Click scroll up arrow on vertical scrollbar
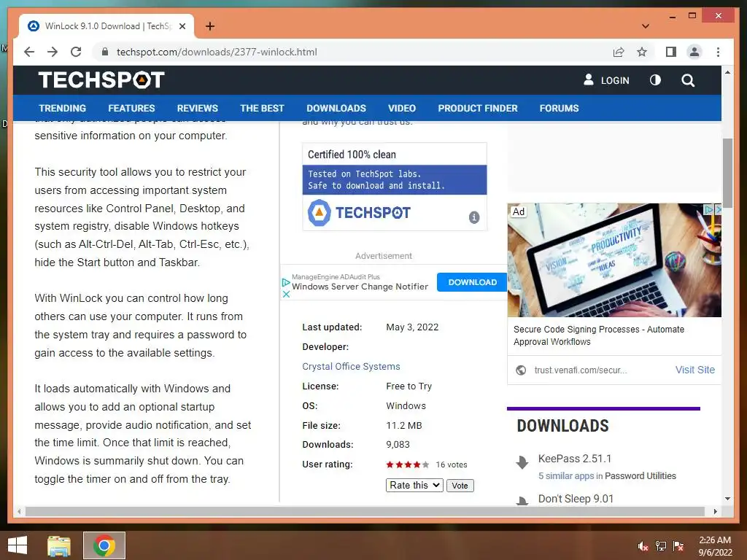Screen dimensions: 747x560 [727, 72]
